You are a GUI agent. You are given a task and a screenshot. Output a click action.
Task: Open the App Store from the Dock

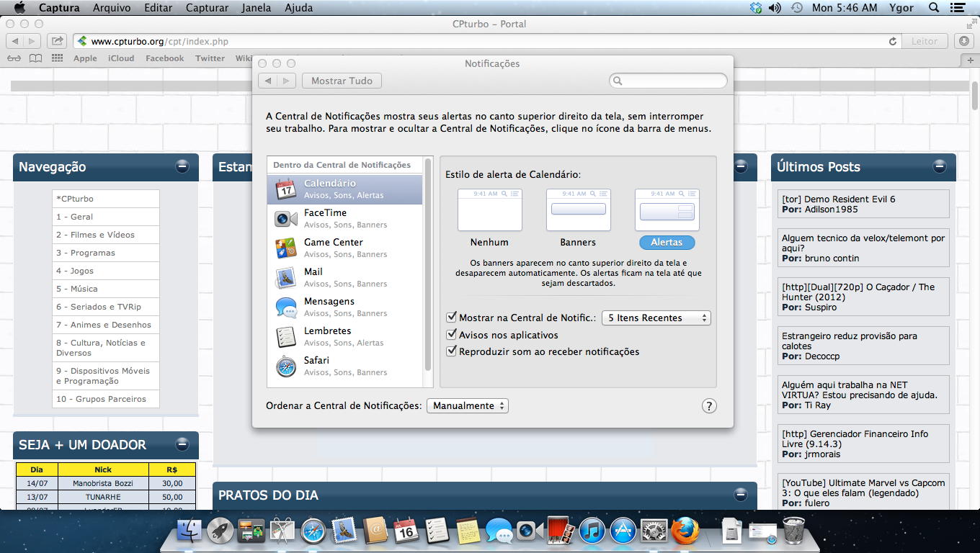point(623,531)
